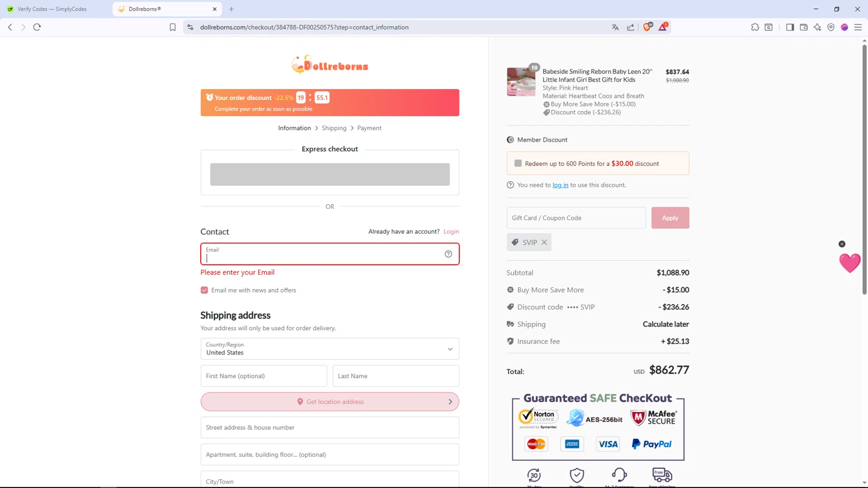Screen dimensions: 868x488
Task: Click the Apartment, suite, building floor field
Action: 330,454
